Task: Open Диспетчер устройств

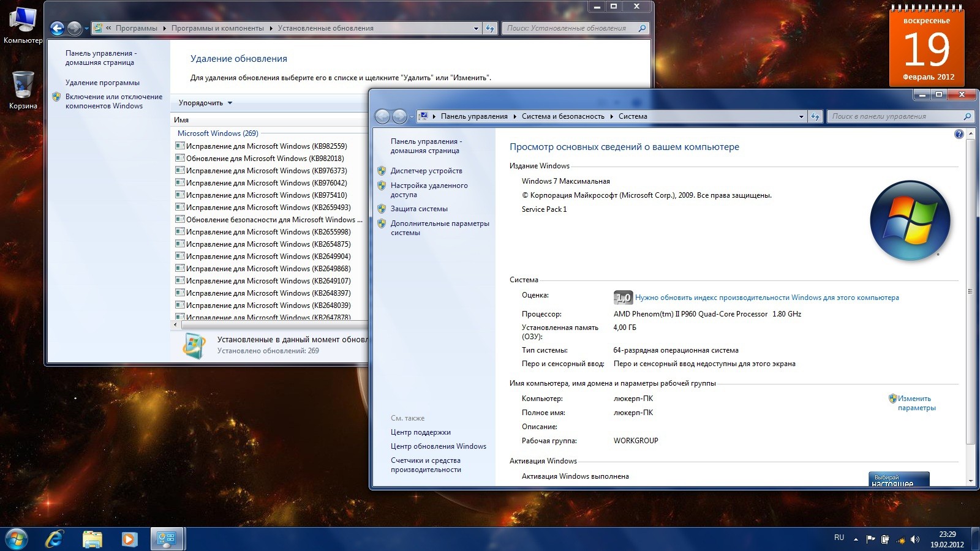Action: (x=426, y=171)
